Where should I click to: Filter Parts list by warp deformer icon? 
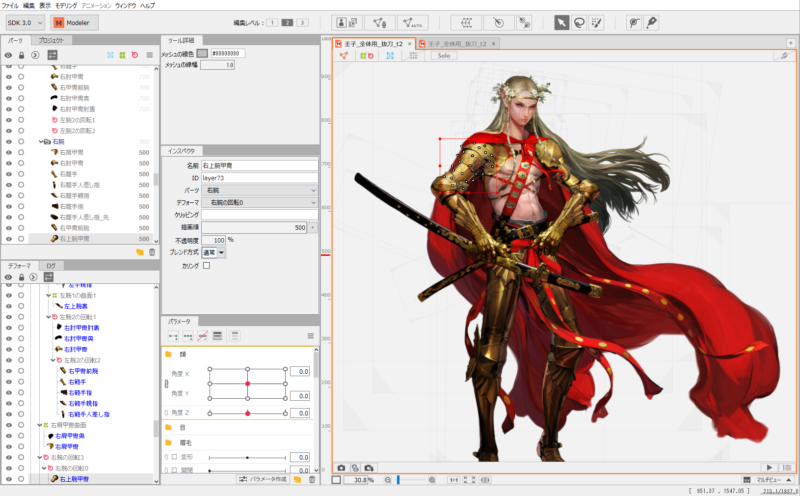(122, 55)
